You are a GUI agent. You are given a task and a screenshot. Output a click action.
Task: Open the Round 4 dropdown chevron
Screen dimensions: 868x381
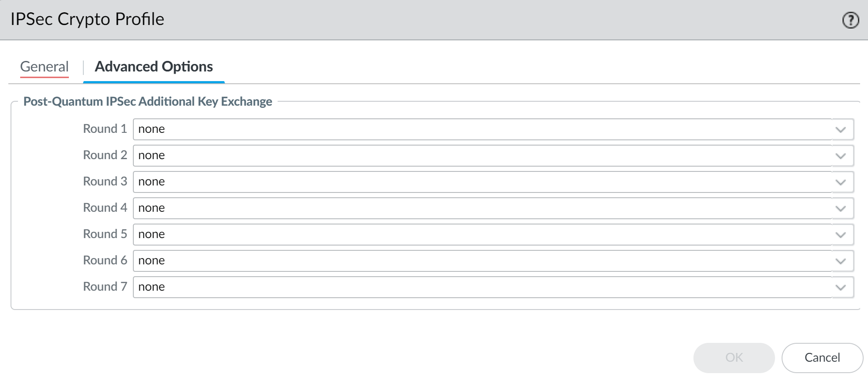click(x=840, y=208)
